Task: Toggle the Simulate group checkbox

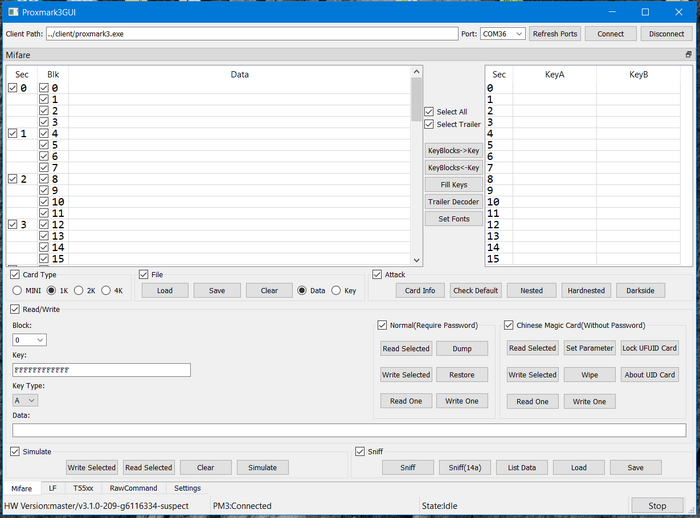Action: tap(15, 451)
